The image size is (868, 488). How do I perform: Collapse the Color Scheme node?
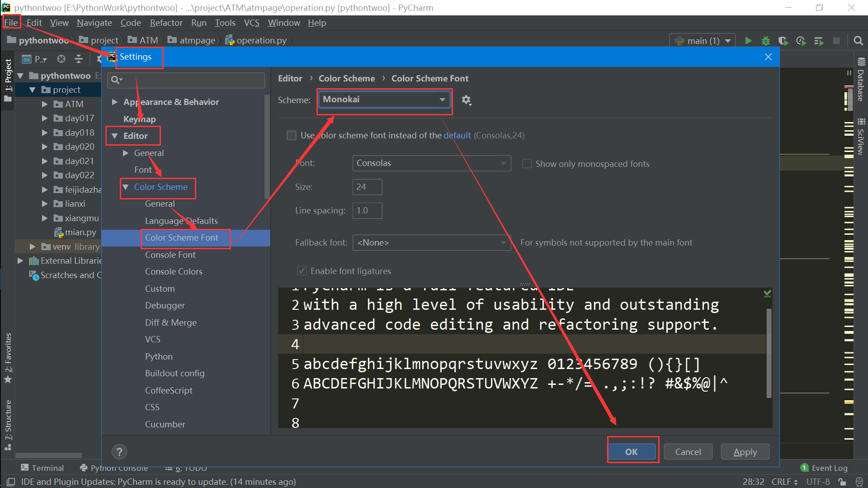pos(126,187)
